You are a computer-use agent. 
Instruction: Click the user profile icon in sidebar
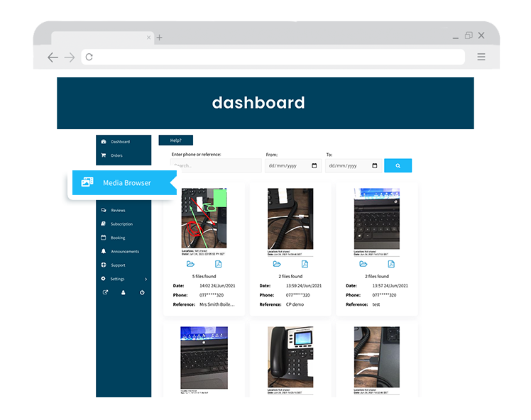point(124,292)
